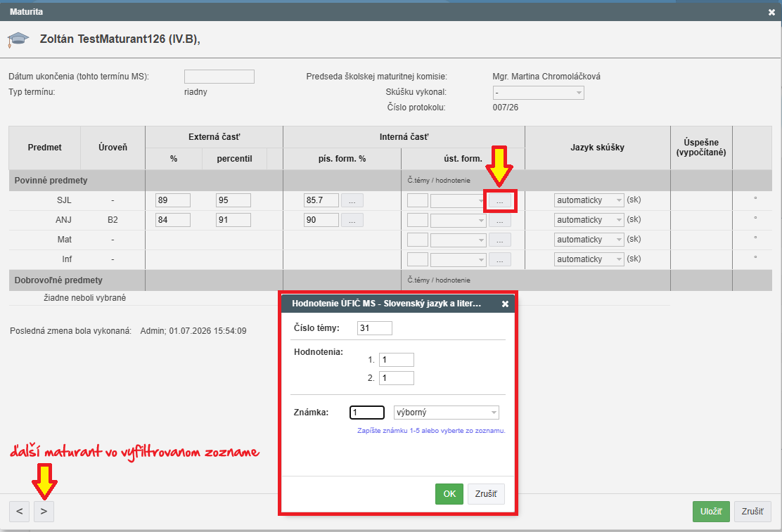782x532 pixels.
Task: Click the last change timestamp text
Action: [x=193, y=331]
